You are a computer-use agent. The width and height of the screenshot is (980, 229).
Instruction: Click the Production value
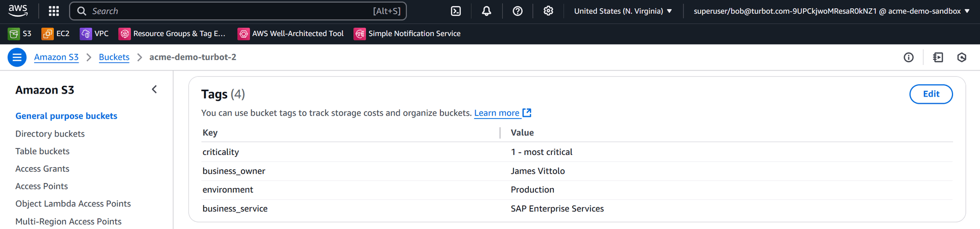[532, 190]
